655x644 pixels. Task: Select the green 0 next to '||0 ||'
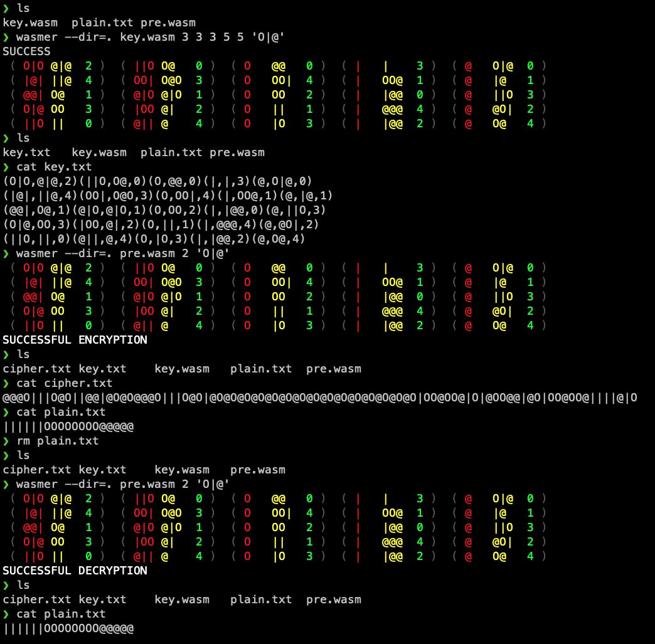coord(88,123)
